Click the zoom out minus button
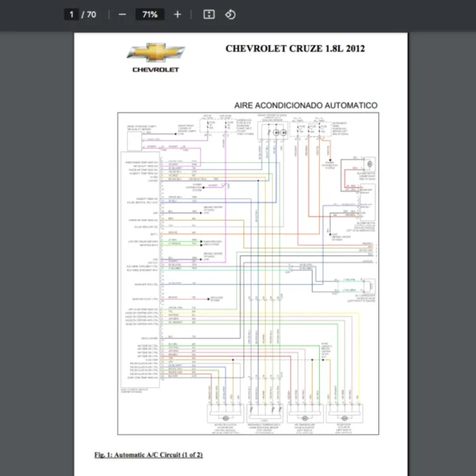The width and height of the screenshot is (476, 476). (122, 14)
